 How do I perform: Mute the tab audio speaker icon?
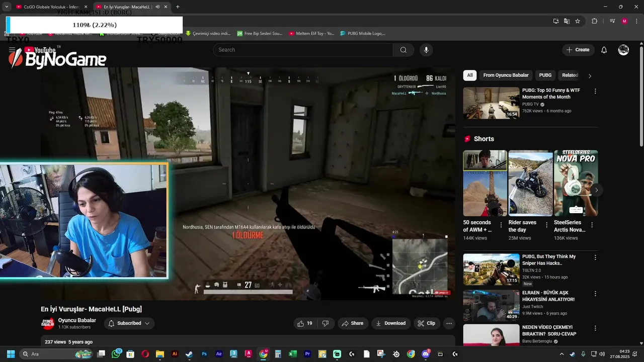coord(157,7)
